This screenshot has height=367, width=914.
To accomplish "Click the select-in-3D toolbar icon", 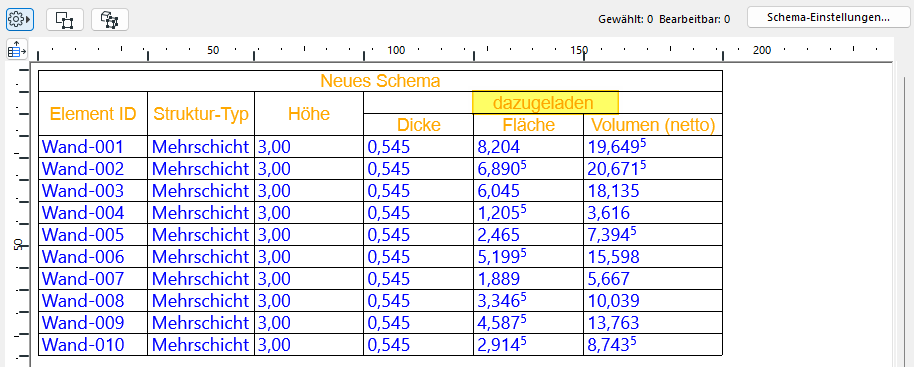I will [x=110, y=20].
